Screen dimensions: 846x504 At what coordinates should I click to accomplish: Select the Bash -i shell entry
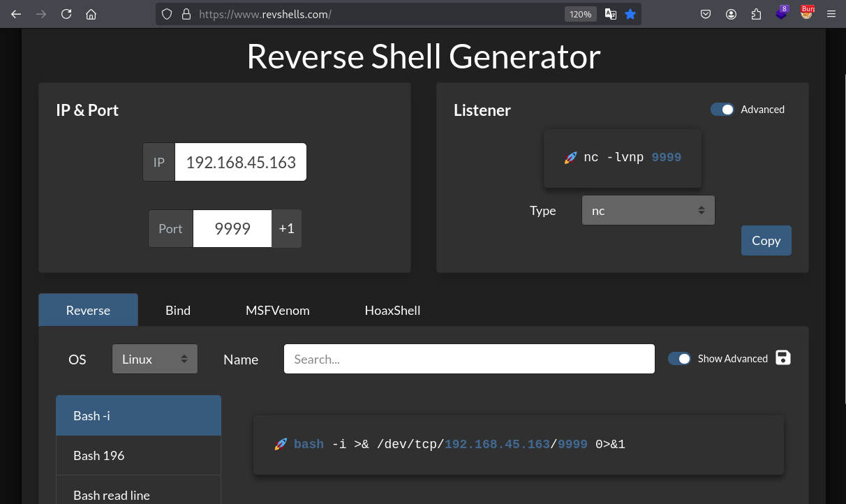coord(138,415)
